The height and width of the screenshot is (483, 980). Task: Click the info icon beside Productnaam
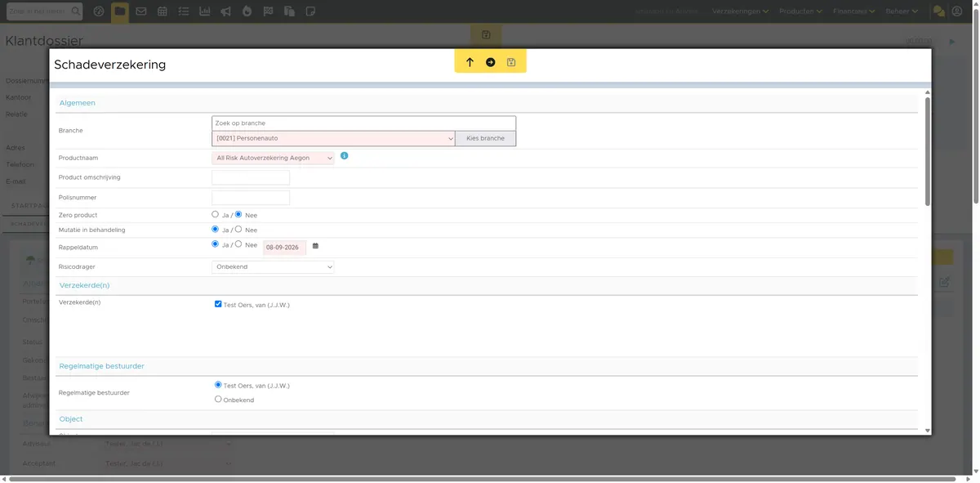click(344, 155)
